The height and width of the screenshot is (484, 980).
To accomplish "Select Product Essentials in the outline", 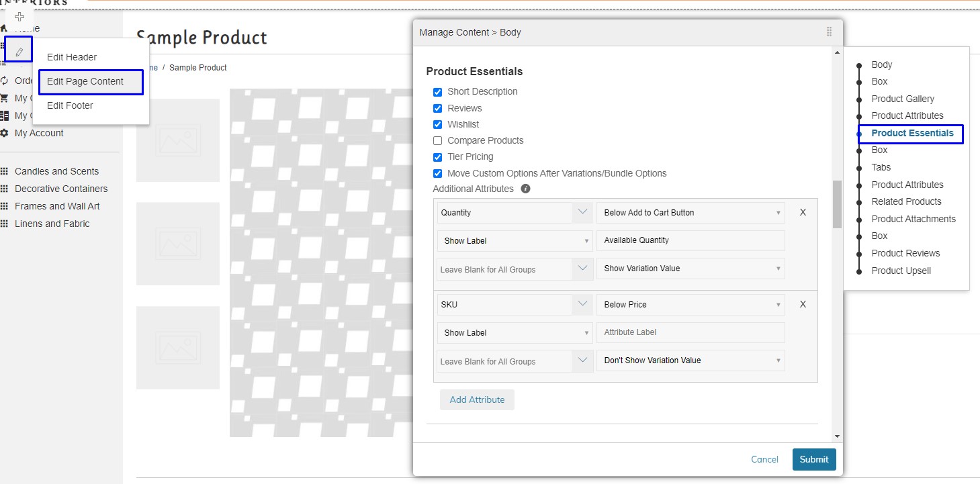I will [x=912, y=133].
